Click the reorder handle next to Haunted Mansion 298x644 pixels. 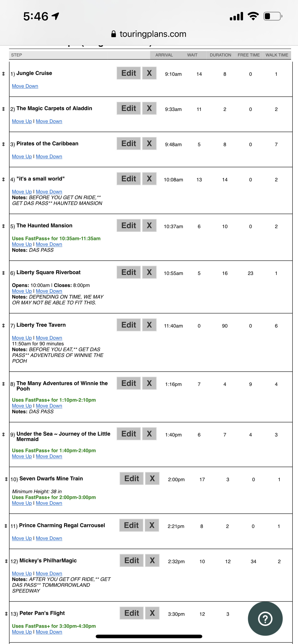(x=4, y=226)
